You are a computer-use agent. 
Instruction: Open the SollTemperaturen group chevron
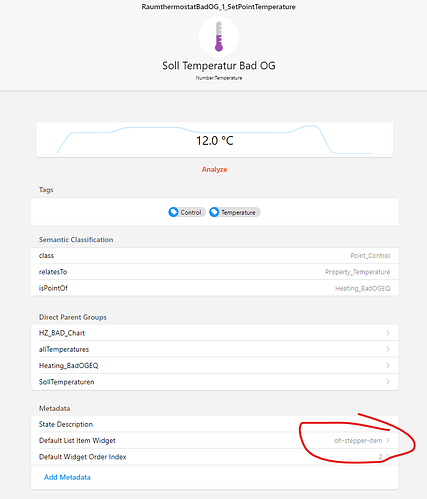point(388,382)
